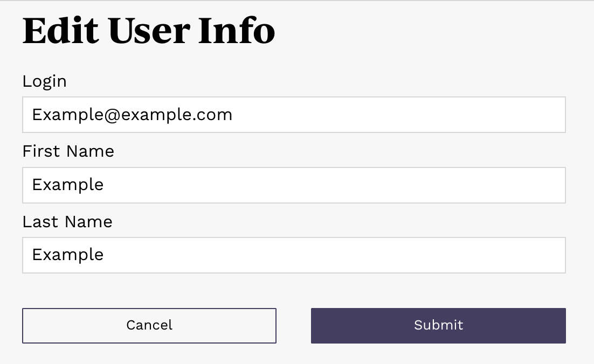The image size is (594, 364).
Task: Focus the text box below First Name
Action: coord(294,185)
